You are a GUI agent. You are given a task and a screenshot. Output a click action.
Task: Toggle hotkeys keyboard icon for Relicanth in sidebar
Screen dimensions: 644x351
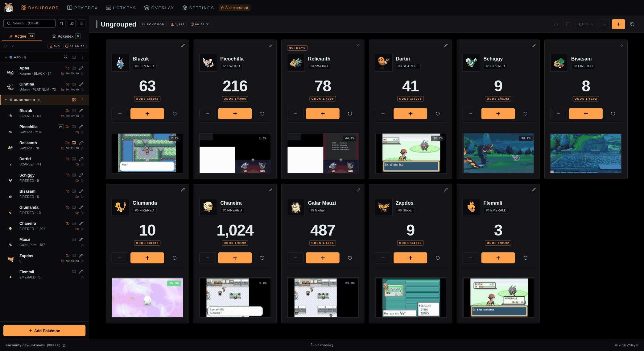pyautogui.click(x=74, y=143)
